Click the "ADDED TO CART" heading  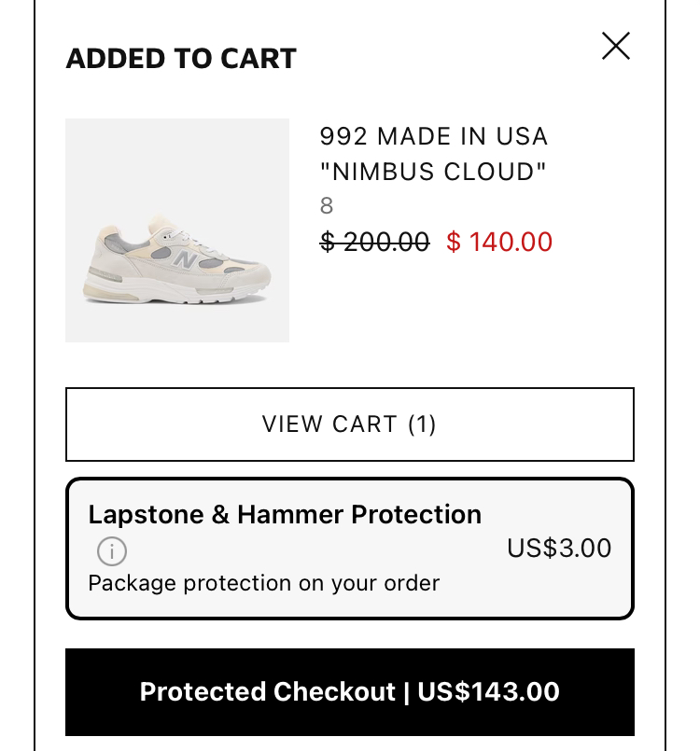click(181, 59)
